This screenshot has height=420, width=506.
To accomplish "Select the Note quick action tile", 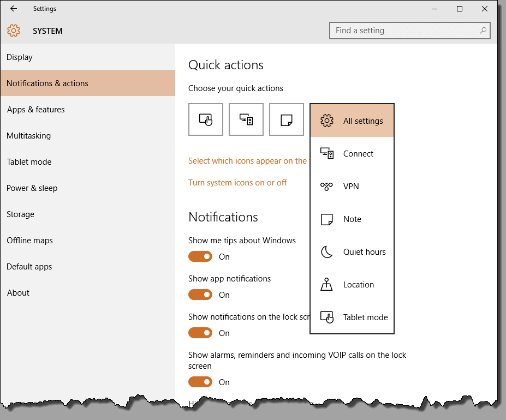I will pos(287,119).
